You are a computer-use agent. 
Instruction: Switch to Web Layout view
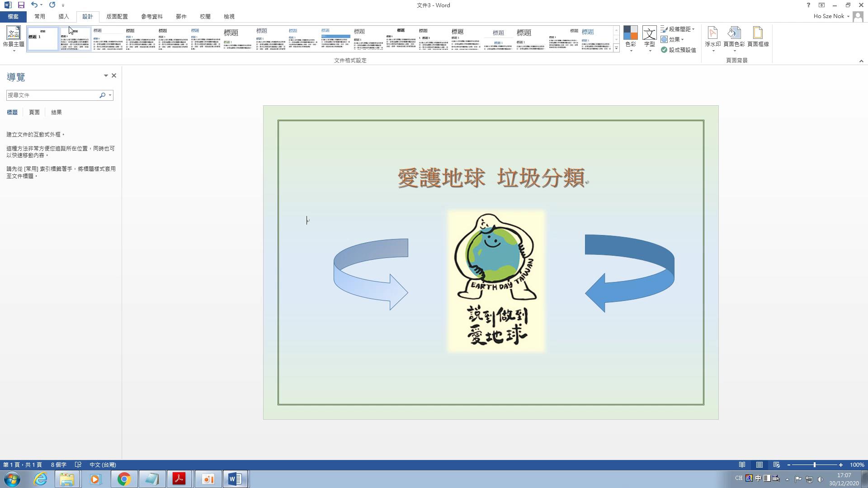tap(776, 465)
